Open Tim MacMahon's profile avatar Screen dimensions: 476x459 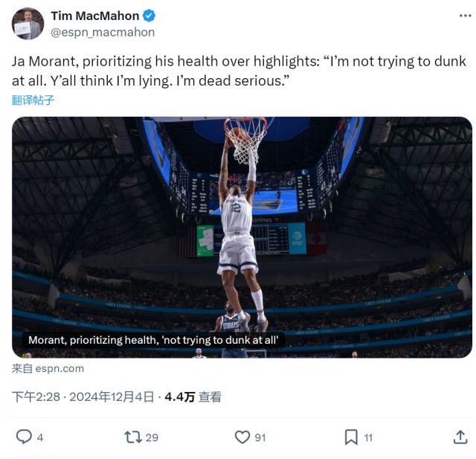28,24
